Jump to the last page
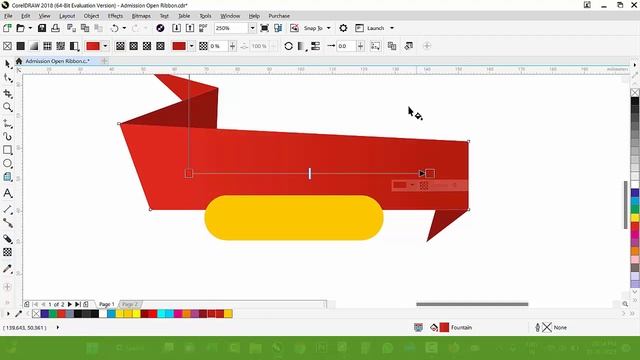The height and width of the screenshot is (360, 640). coord(77,304)
